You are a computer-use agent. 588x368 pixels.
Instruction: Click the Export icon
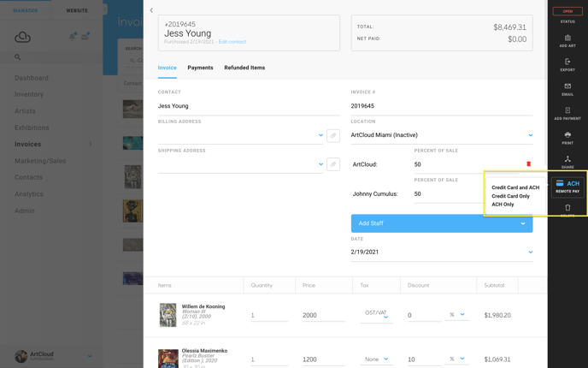pyautogui.click(x=567, y=62)
